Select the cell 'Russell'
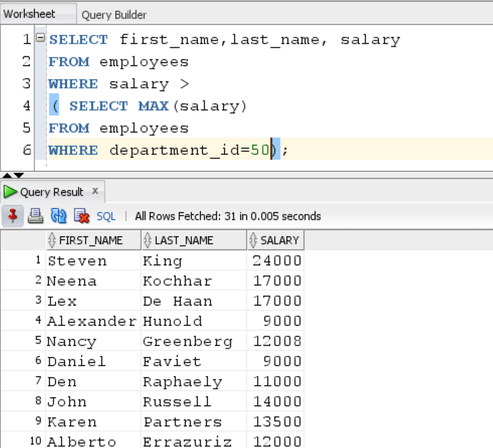The image size is (493, 448). (194, 402)
